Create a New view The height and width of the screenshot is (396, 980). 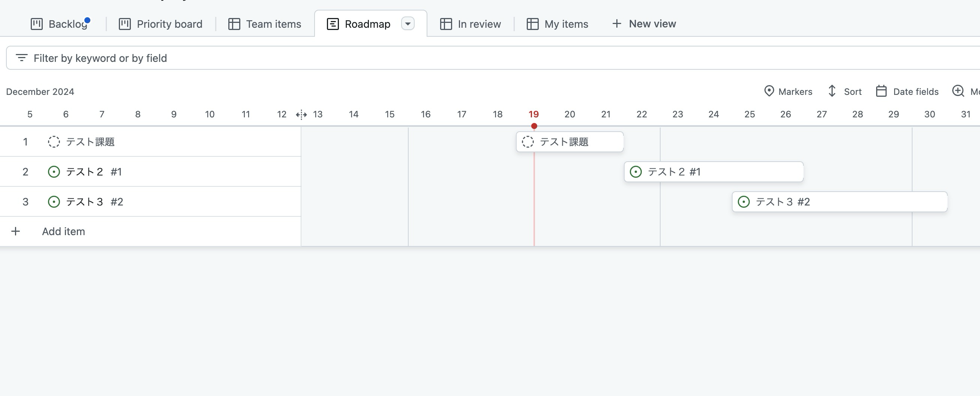tap(644, 24)
